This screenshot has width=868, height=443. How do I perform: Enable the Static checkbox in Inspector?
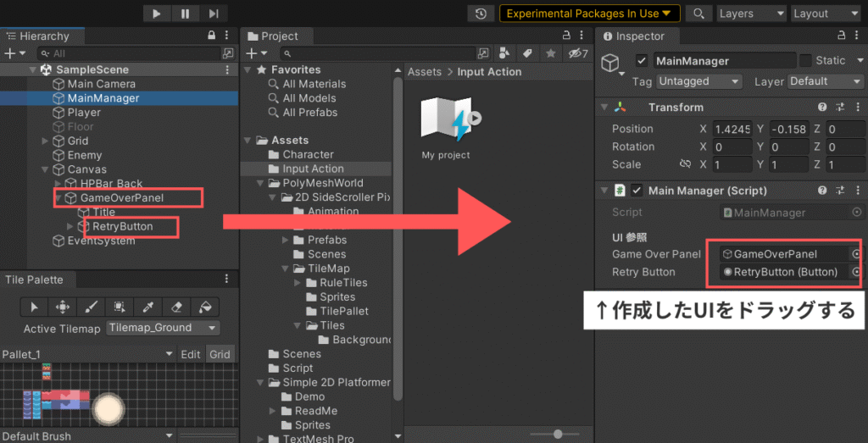[x=804, y=60]
